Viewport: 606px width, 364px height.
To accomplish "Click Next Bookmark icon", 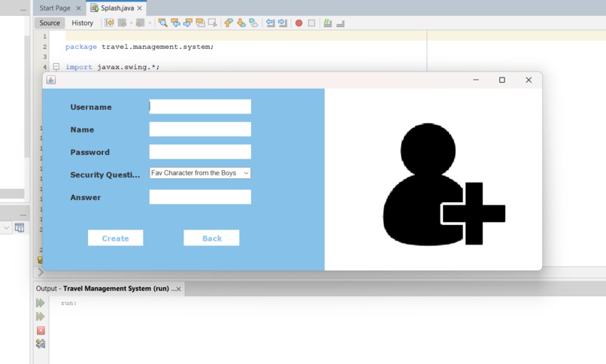I will tap(241, 23).
